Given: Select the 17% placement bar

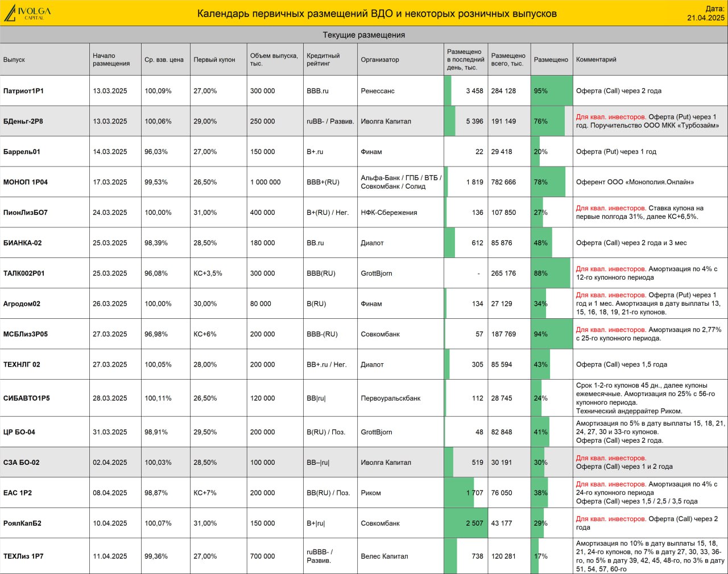Looking at the screenshot, I should (x=535, y=556).
